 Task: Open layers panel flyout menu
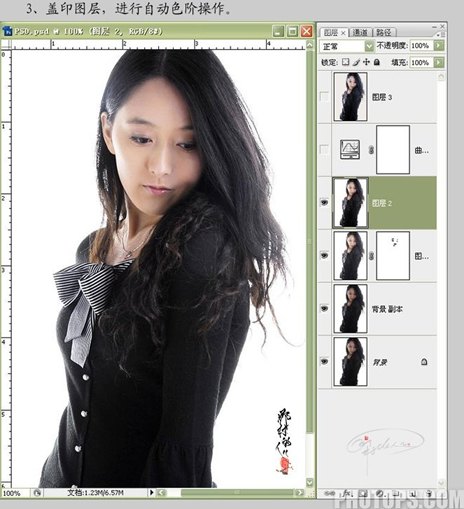coord(440,34)
